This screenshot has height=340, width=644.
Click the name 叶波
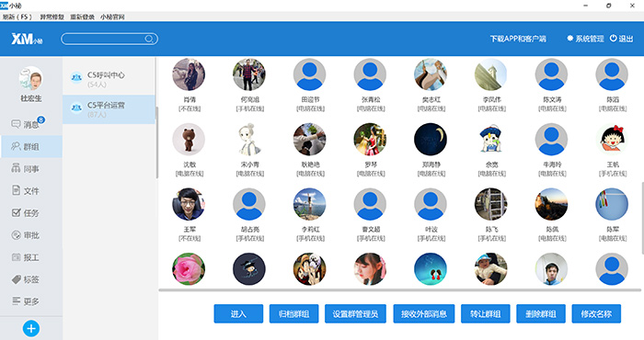(431, 229)
